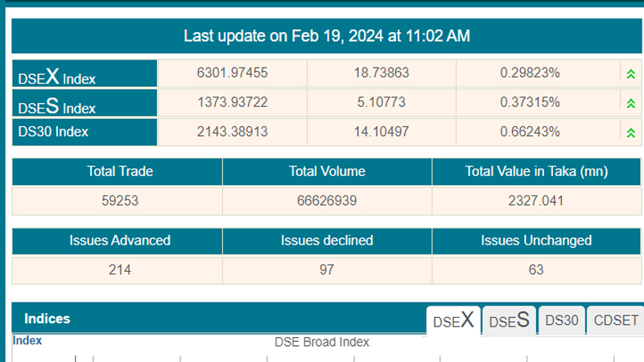Click the Issues Unchanged count 63
644x362 pixels.
[536, 269]
